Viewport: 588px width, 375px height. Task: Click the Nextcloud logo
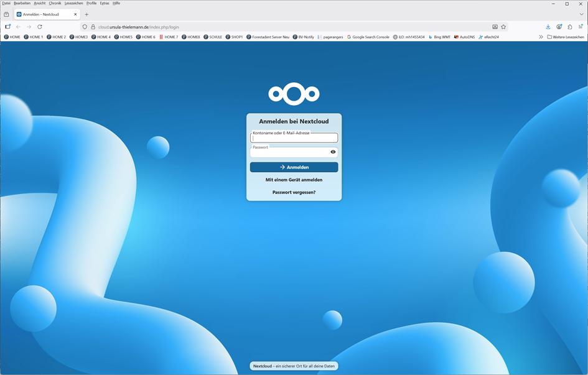(294, 94)
